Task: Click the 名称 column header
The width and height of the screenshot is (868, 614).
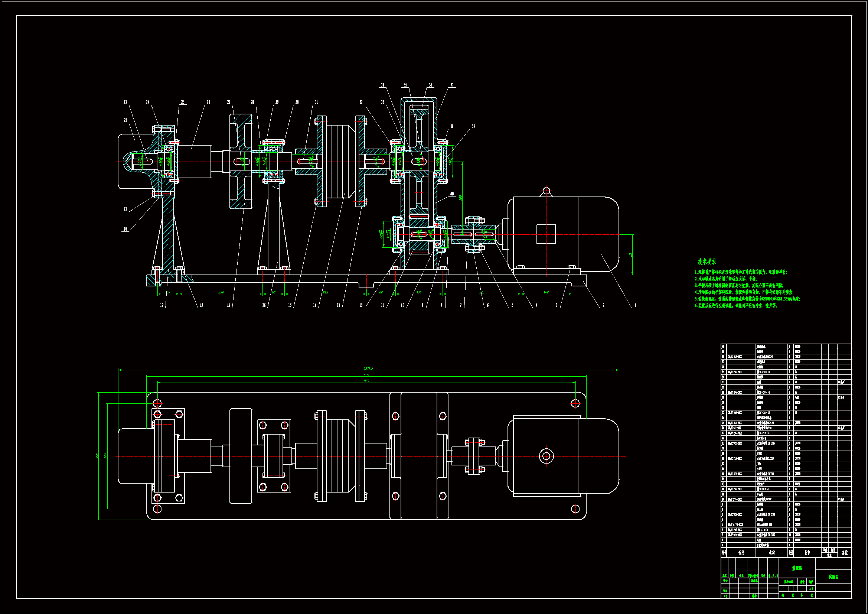Action: click(771, 553)
